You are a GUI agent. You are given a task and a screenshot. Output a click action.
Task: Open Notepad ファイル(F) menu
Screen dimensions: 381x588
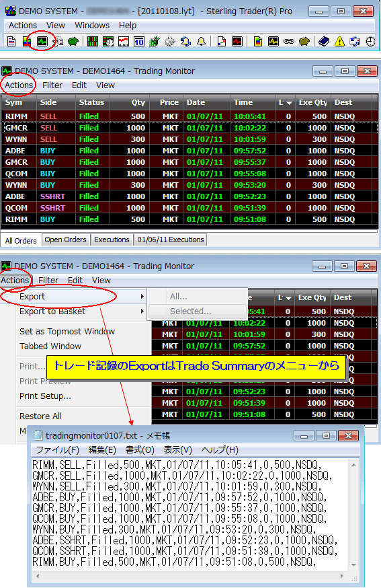click(57, 450)
